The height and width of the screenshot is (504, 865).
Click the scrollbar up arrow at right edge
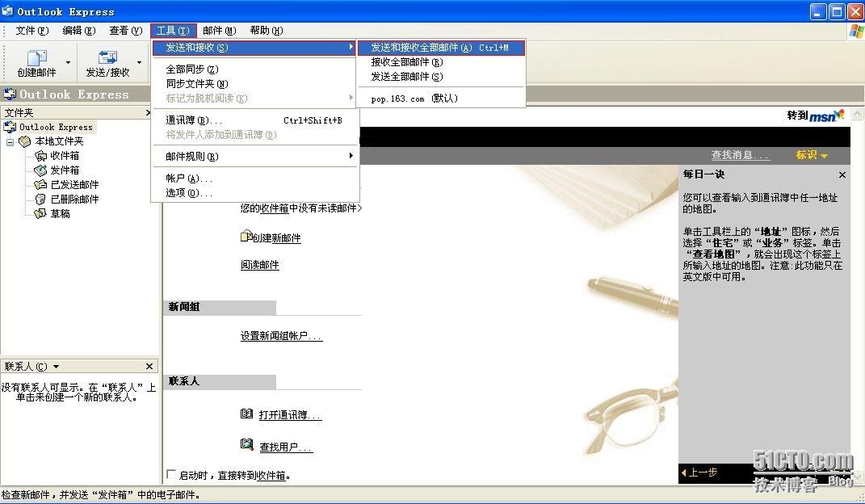[857, 114]
